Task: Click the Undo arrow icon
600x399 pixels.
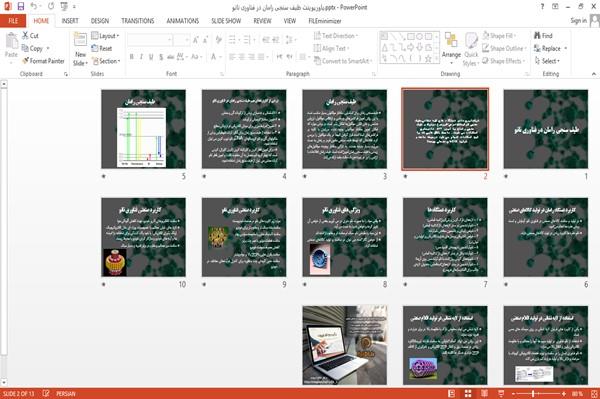Action: pos(34,7)
